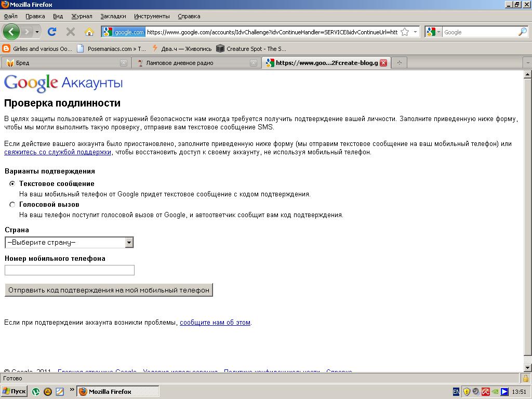Image resolution: width=532 pixels, height=399 pixels.
Task: Expand the Выберите страну country dropdown
Action: (x=69, y=242)
